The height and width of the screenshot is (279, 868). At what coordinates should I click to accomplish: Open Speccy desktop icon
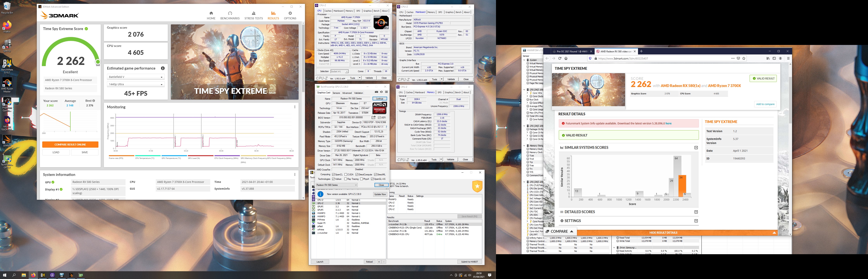click(x=7, y=46)
